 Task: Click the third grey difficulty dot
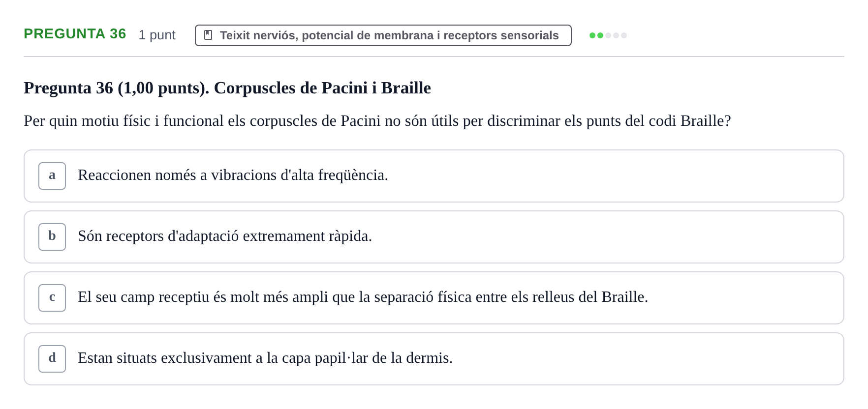[608, 35]
